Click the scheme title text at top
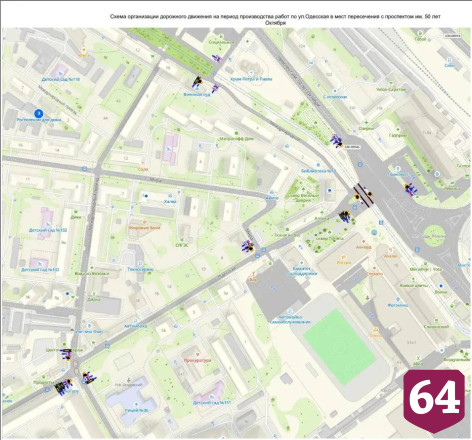This screenshot has height=440, width=472. click(275, 19)
